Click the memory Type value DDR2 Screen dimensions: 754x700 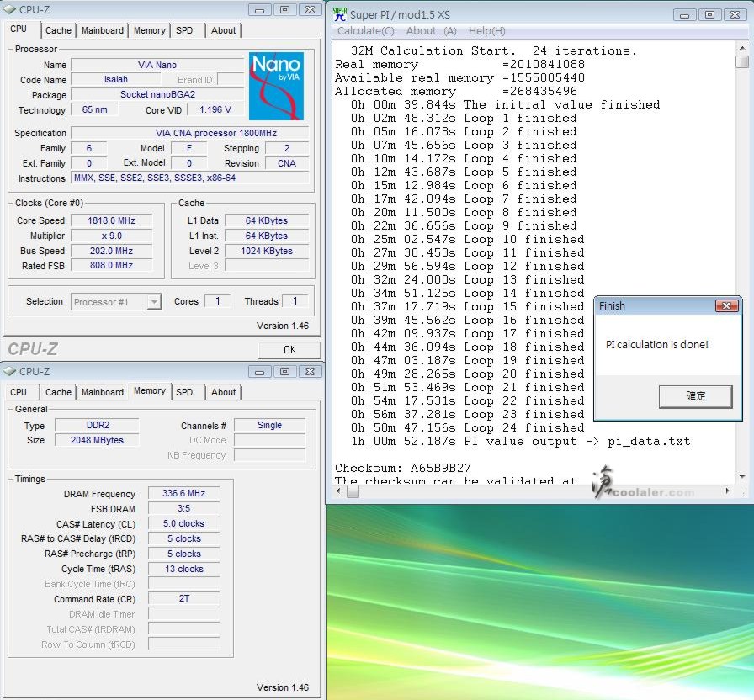(x=98, y=425)
